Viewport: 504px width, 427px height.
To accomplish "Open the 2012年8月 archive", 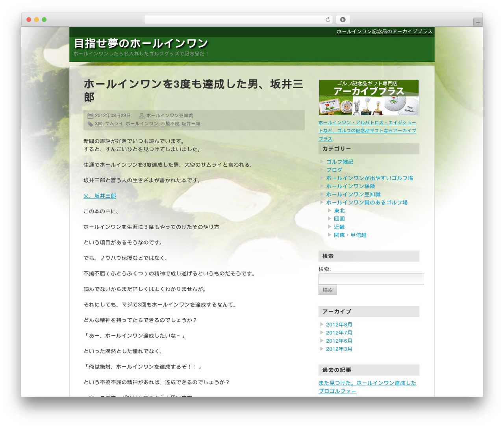I will click(x=339, y=325).
